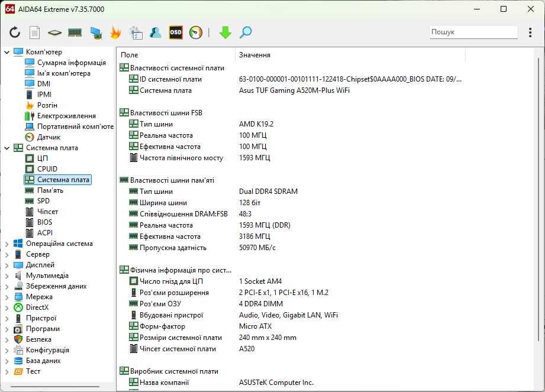The width and height of the screenshot is (545, 392).
Task: Open the Report page icon in toolbar
Action: 34,33
